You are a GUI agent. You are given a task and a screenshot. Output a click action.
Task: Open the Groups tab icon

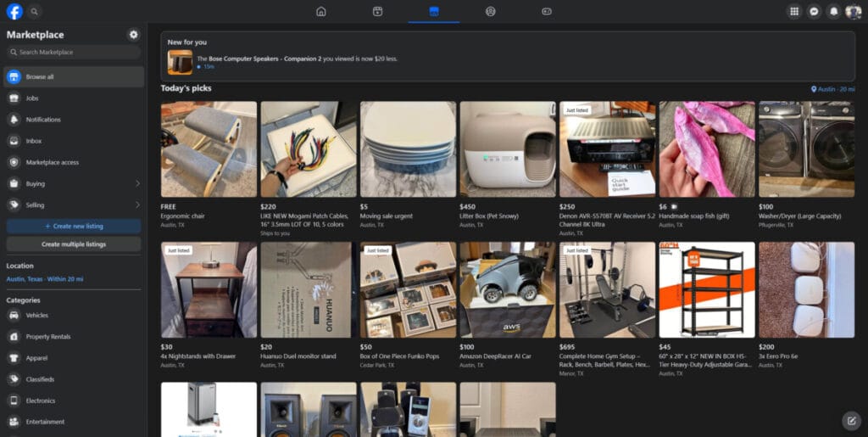[490, 11]
